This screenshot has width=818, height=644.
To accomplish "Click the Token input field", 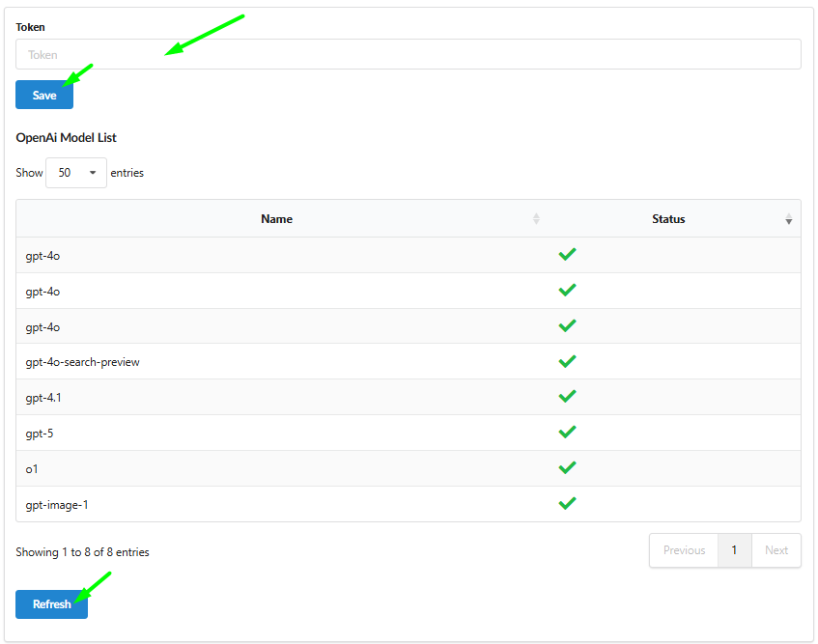I will coord(408,54).
